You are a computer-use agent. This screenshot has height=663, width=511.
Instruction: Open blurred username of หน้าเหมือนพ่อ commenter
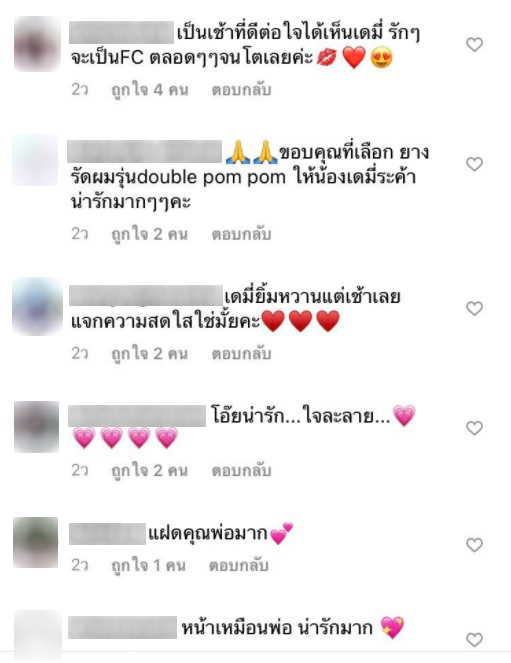pos(123,627)
